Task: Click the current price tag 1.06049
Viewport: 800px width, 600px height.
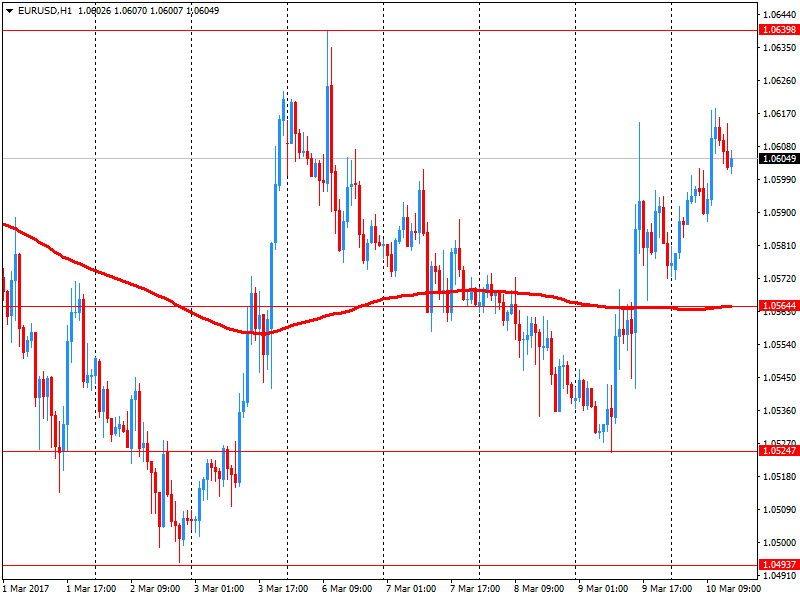Action: (778, 159)
